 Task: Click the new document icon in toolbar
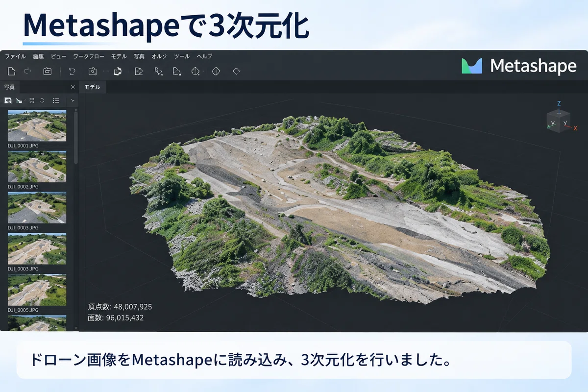point(11,72)
